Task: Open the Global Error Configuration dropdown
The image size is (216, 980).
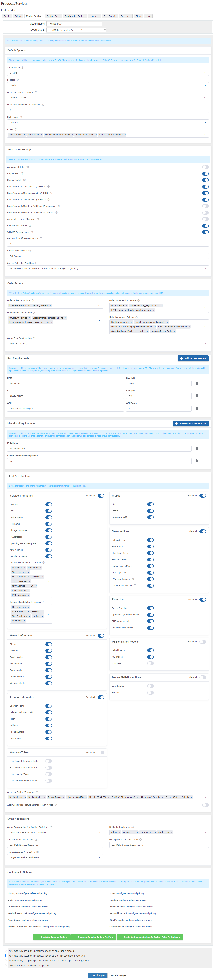Action: [x=108, y=344]
